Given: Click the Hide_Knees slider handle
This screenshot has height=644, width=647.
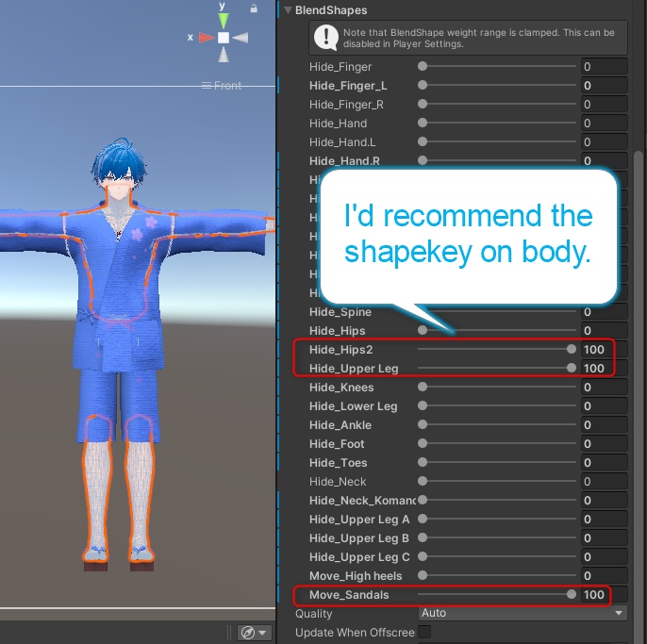Looking at the screenshot, I should click(423, 387).
